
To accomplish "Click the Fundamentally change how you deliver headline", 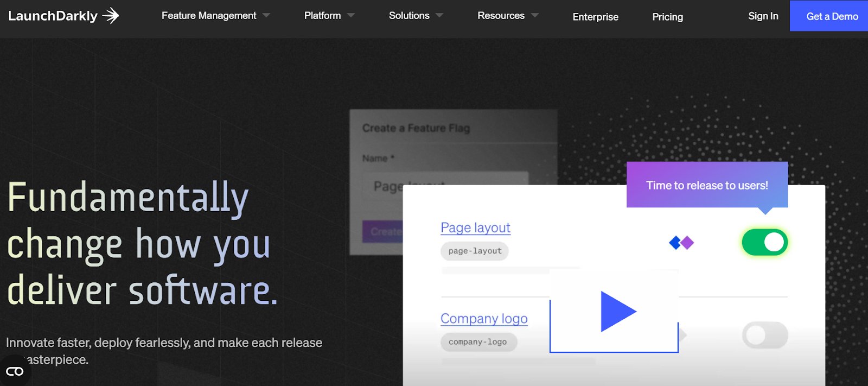I will click(x=142, y=243).
